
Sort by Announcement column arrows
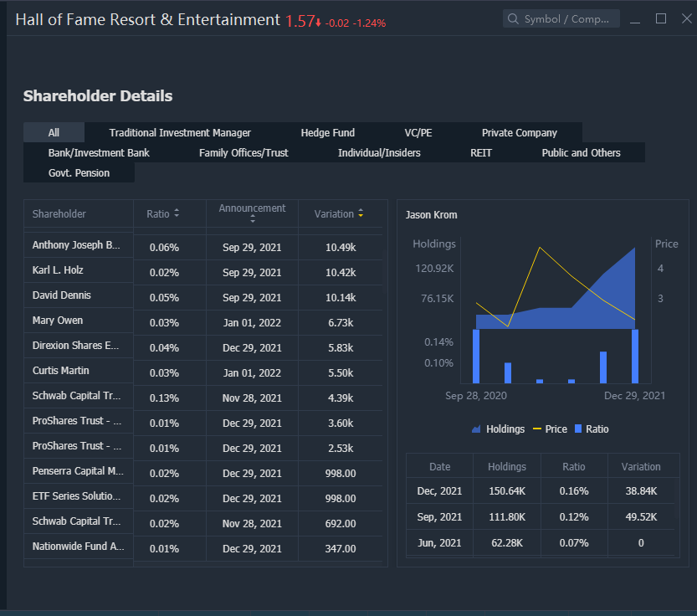click(252, 218)
